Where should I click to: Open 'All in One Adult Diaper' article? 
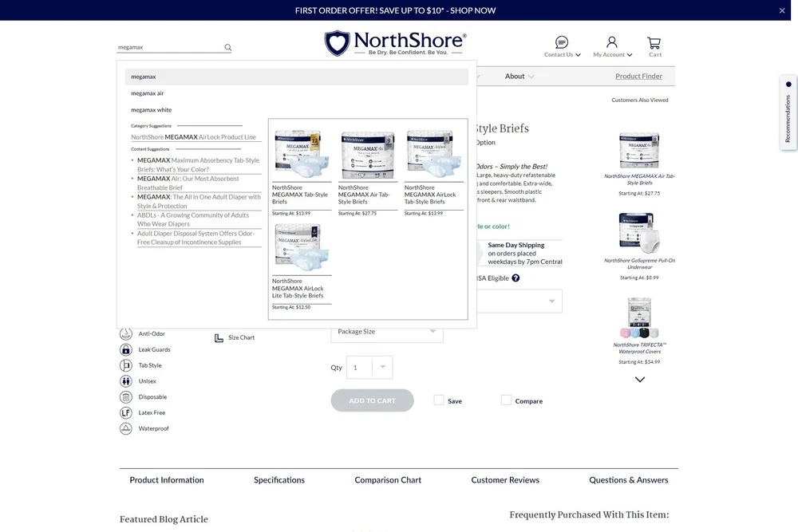click(x=199, y=202)
